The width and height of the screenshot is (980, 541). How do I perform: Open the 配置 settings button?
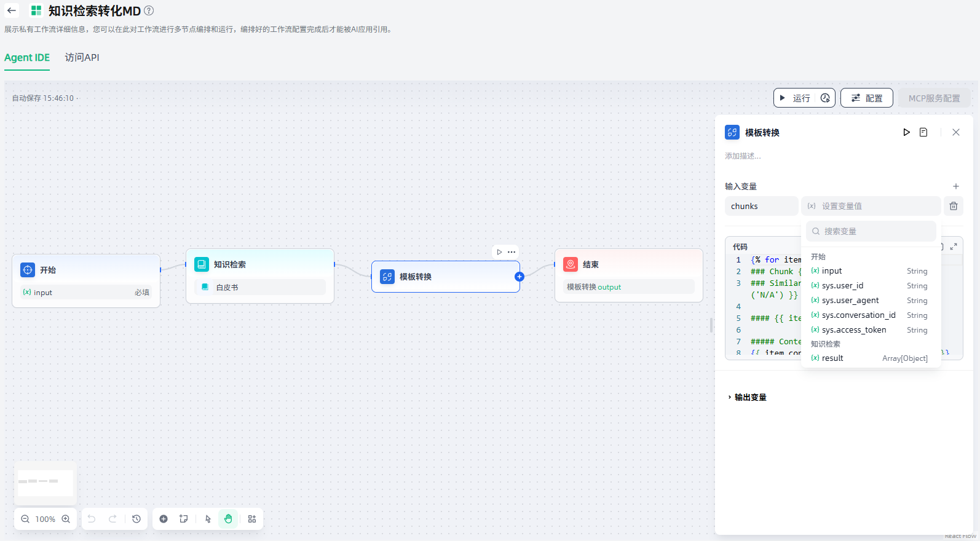coord(866,98)
